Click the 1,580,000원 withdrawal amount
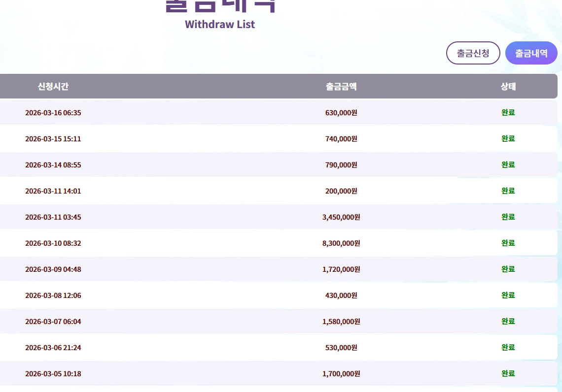This screenshot has height=392, width=562. [x=341, y=322]
